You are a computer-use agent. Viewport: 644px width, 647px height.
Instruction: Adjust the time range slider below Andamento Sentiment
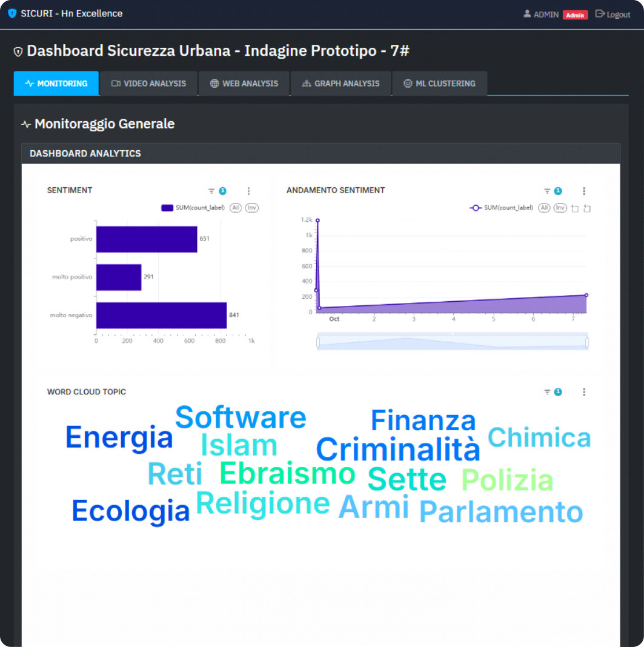point(451,341)
